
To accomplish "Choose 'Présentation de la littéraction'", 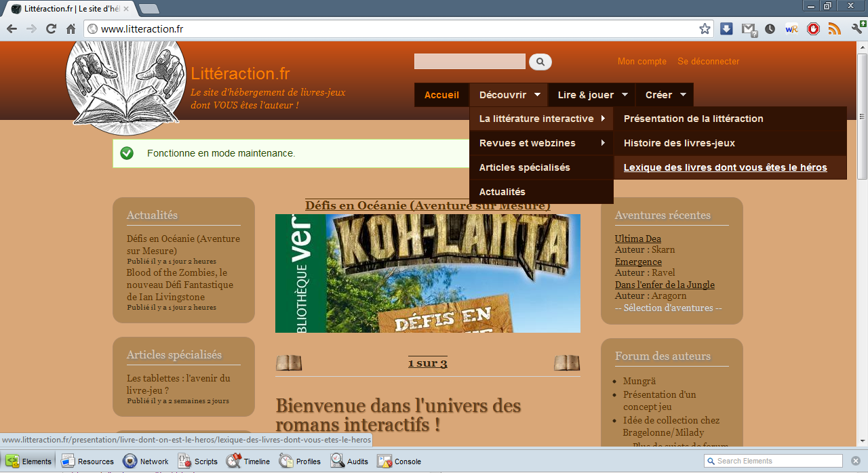I will coord(730,119).
